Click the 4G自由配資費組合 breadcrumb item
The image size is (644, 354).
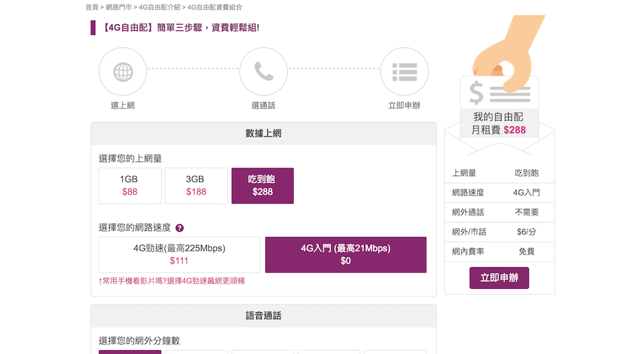point(214,7)
